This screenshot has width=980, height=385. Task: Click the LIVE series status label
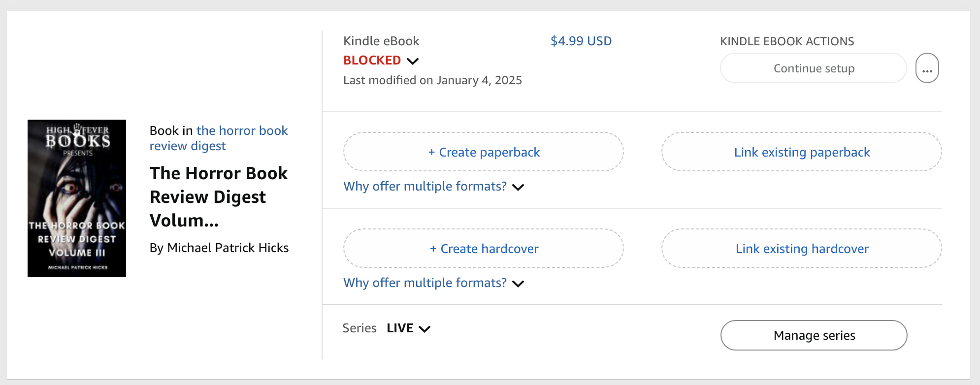click(399, 328)
